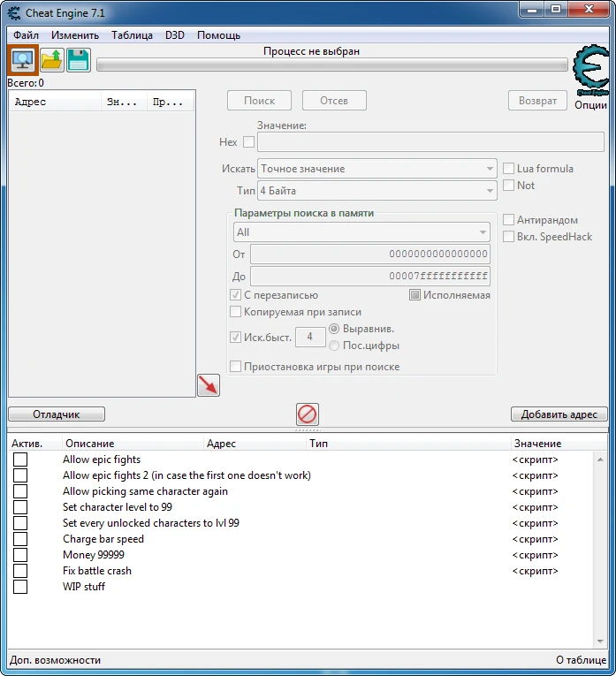Click the Cheat Engine logo icon
616x676 pixels.
click(x=591, y=71)
